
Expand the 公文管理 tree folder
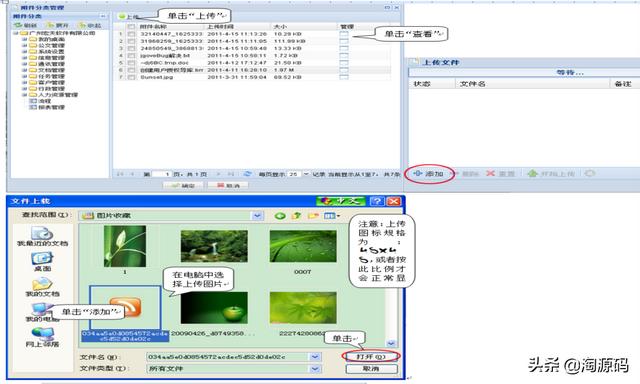[25, 46]
